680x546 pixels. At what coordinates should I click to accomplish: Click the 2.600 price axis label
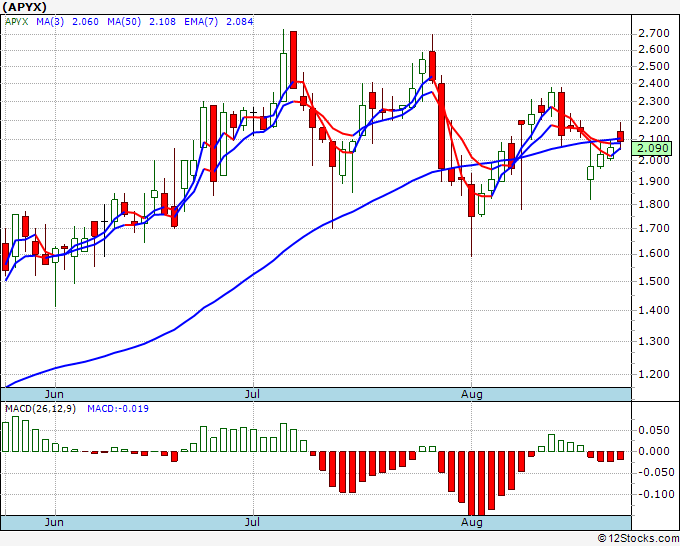(654, 49)
